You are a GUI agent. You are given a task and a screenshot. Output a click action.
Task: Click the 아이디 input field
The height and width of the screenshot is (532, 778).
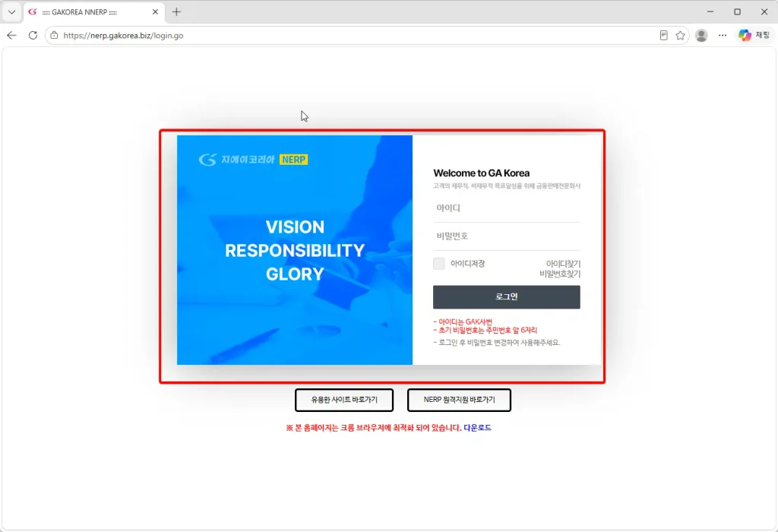507,208
